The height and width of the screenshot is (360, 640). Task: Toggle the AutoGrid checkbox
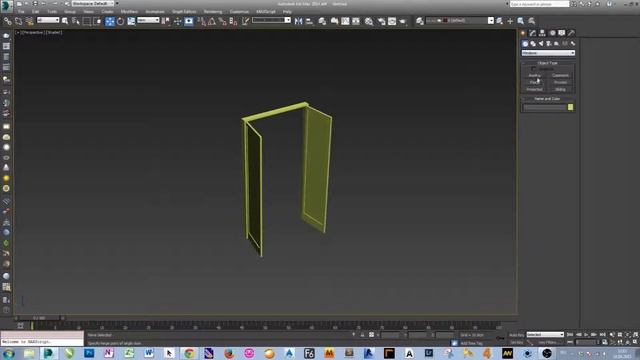pyautogui.click(x=533, y=69)
